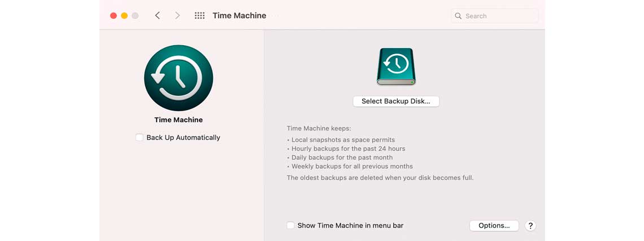
Task: Click the large Time Machine clock icon
Action: tap(179, 78)
